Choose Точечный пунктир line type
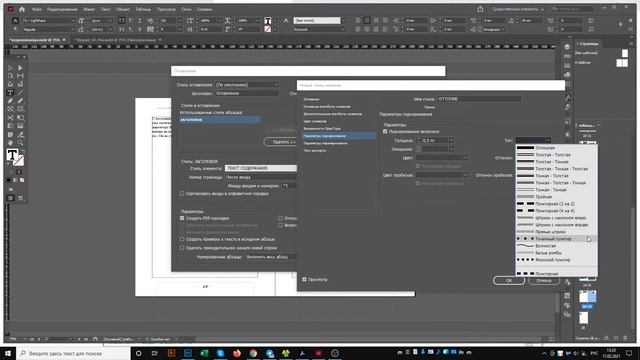 [x=557, y=239]
